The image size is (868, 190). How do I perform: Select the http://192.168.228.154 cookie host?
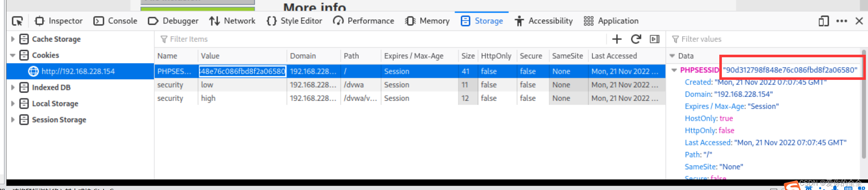78,71
